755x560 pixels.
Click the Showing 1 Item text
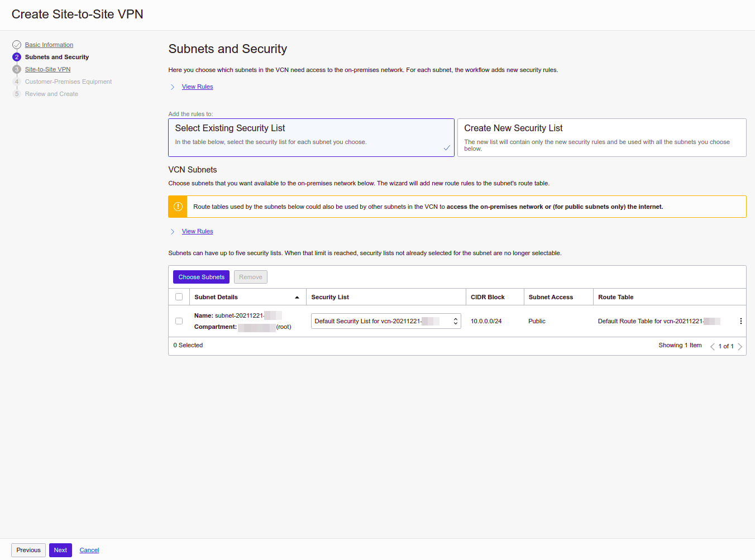pos(680,345)
